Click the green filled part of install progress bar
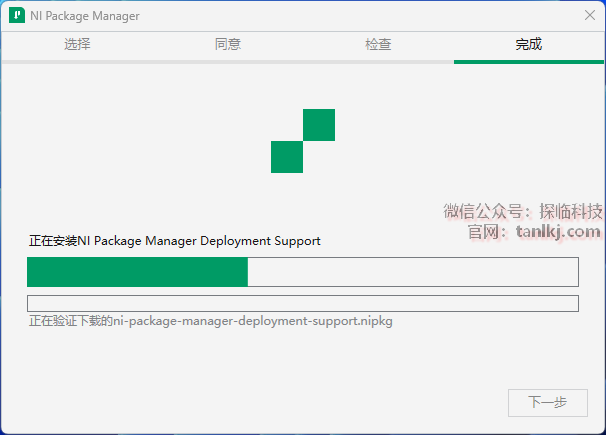 (x=137, y=272)
